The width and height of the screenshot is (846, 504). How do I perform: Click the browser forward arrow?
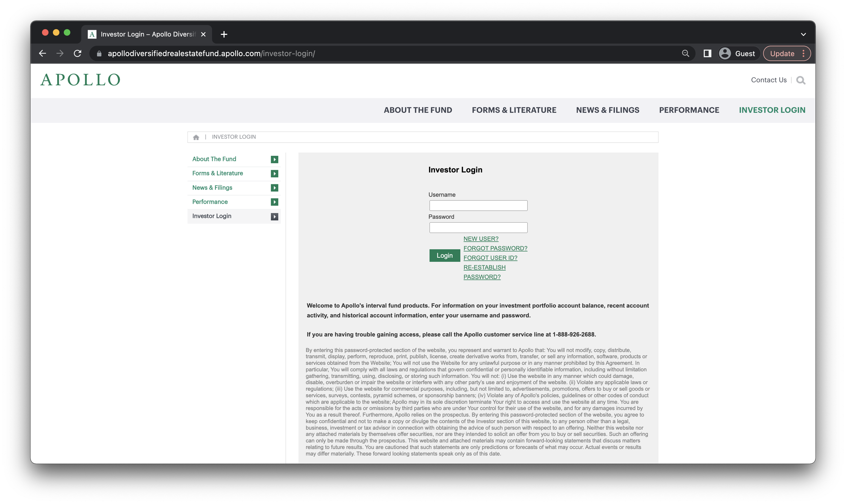60,53
